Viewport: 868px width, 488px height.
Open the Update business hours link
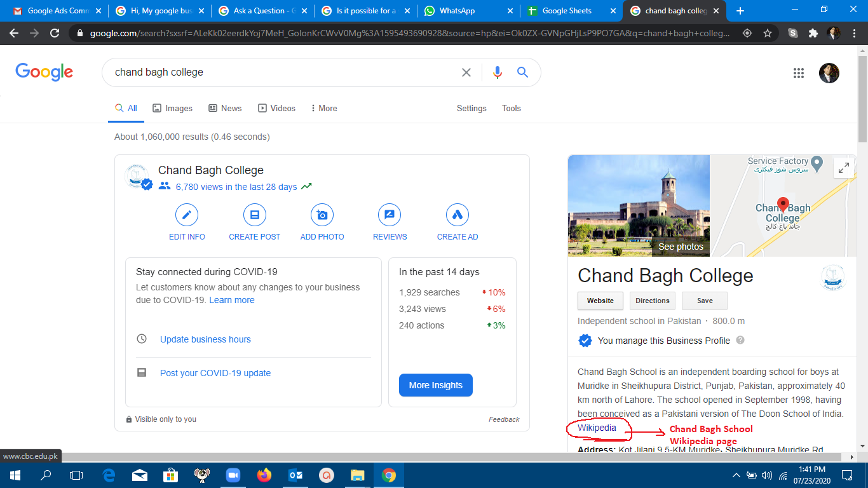[x=205, y=339]
